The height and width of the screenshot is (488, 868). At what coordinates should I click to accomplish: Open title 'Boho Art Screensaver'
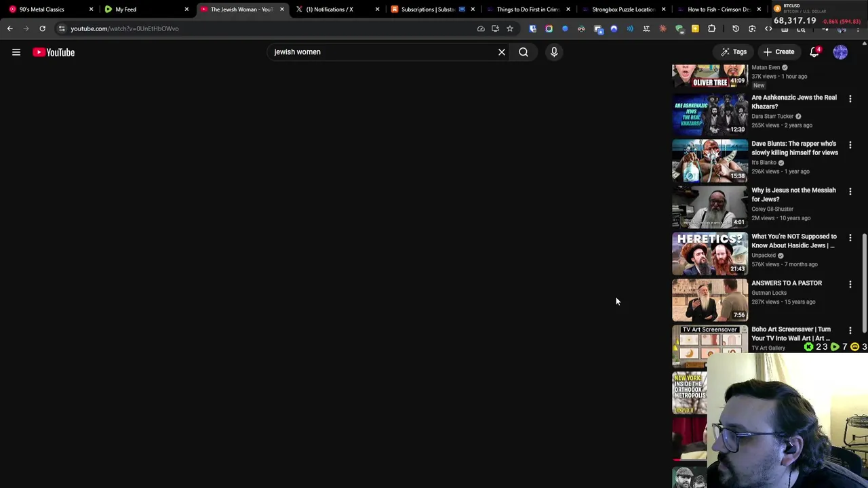click(x=791, y=333)
